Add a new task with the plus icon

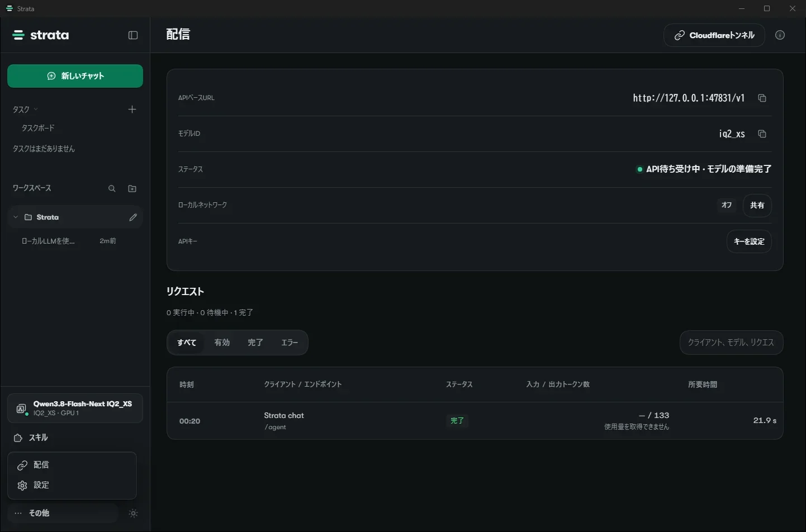(132, 109)
